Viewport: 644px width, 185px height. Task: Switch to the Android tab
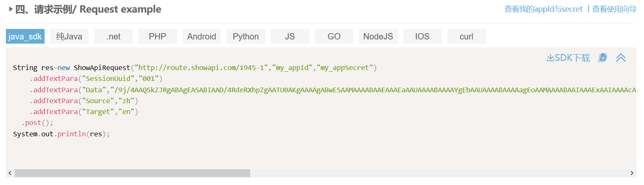point(202,36)
